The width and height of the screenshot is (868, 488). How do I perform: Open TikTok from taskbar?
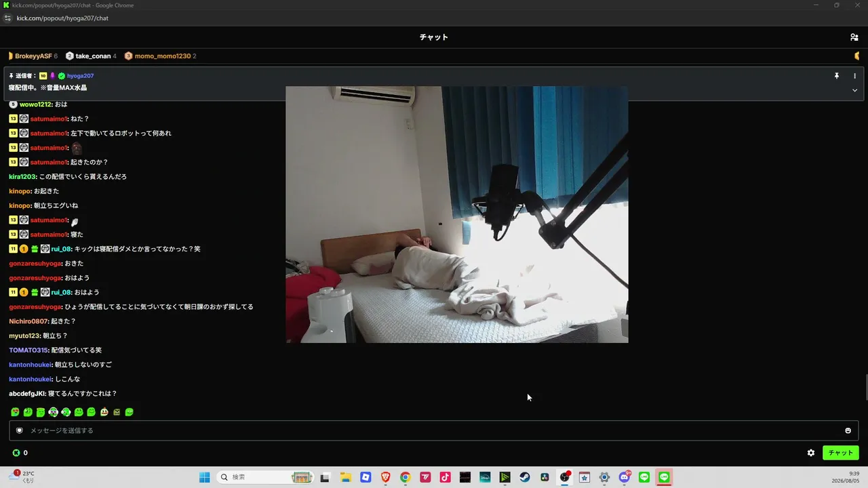pyautogui.click(x=445, y=477)
